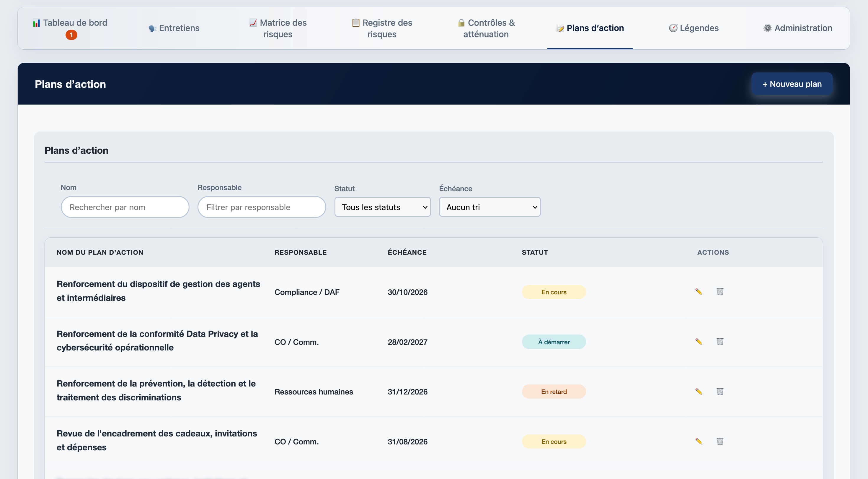The image size is (868, 479).
Task: Edit the cadeaux, invitations et dépenses plan
Action: tap(699, 441)
